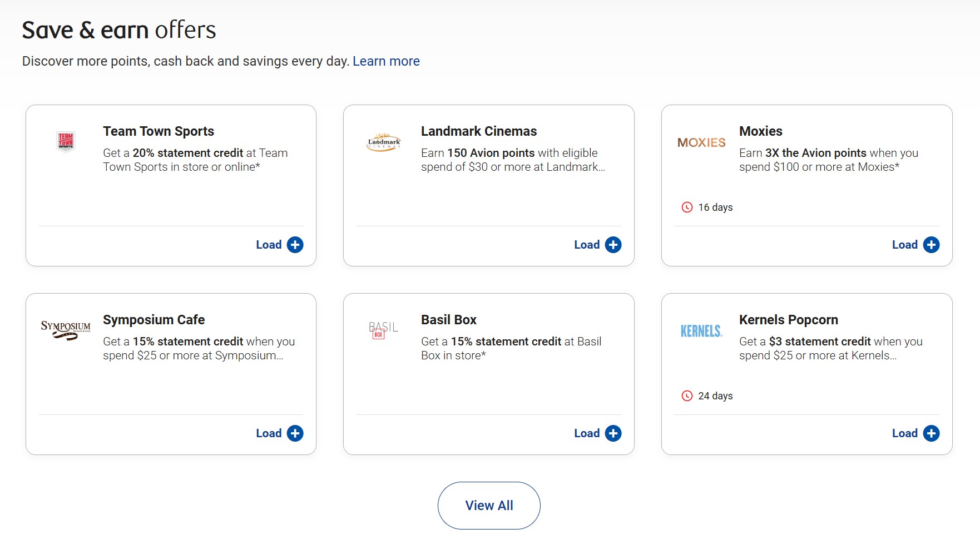
Task: Click the Basil Box logo
Action: click(383, 330)
